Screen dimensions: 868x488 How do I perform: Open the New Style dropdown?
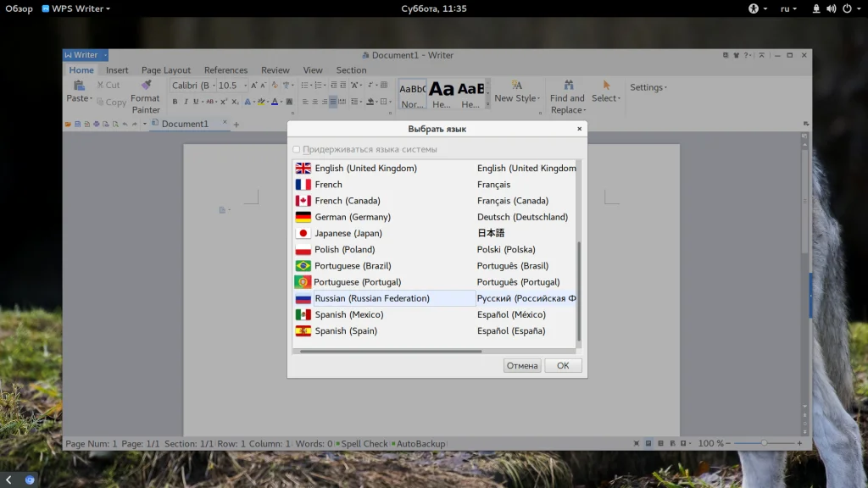516,98
